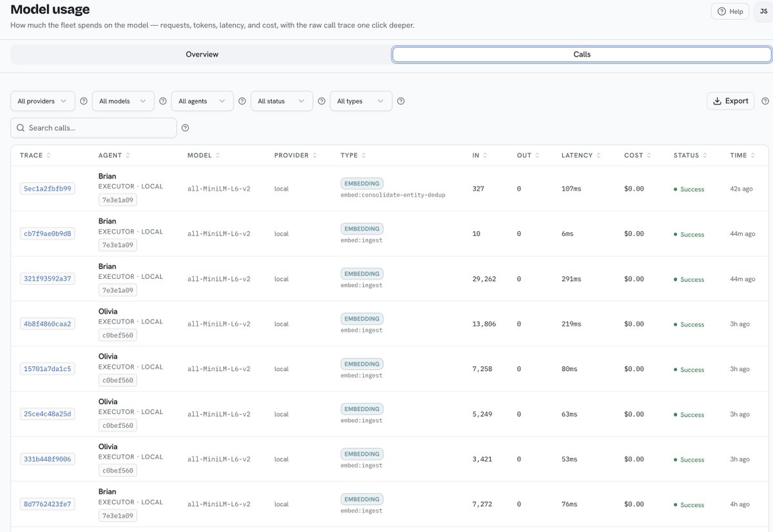
Task: Click the Model usage page heading
Action: pyautogui.click(x=50, y=10)
